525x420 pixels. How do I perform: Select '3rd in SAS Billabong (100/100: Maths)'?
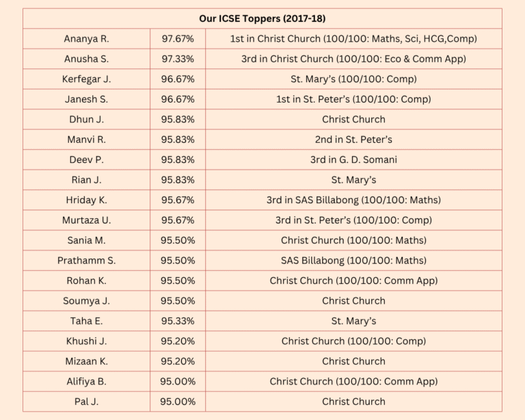[x=353, y=200]
